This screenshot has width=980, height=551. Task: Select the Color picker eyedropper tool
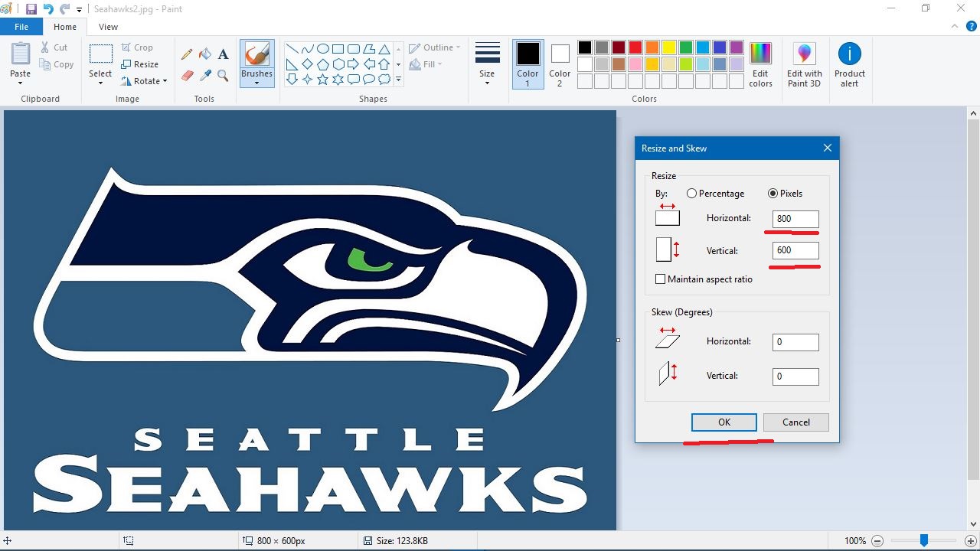[x=205, y=75]
